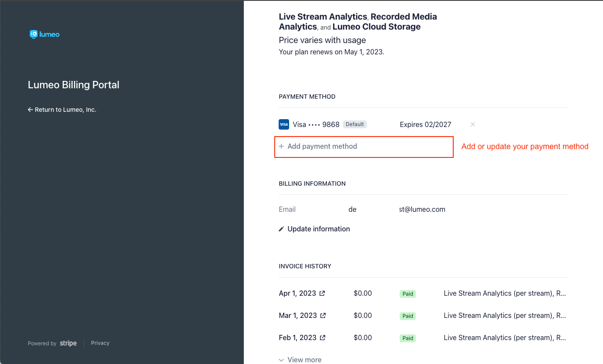Add a new payment method

click(318, 147)
